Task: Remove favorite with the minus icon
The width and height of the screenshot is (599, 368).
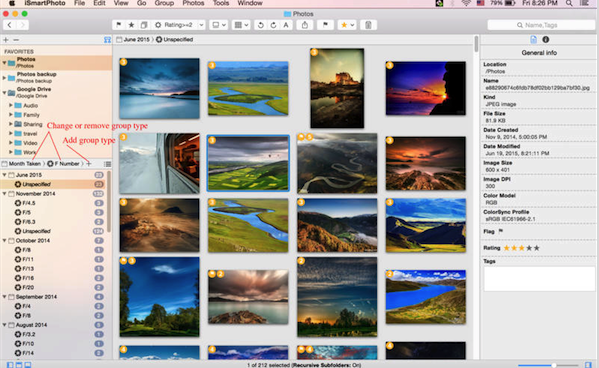Action: pos(16,40)
